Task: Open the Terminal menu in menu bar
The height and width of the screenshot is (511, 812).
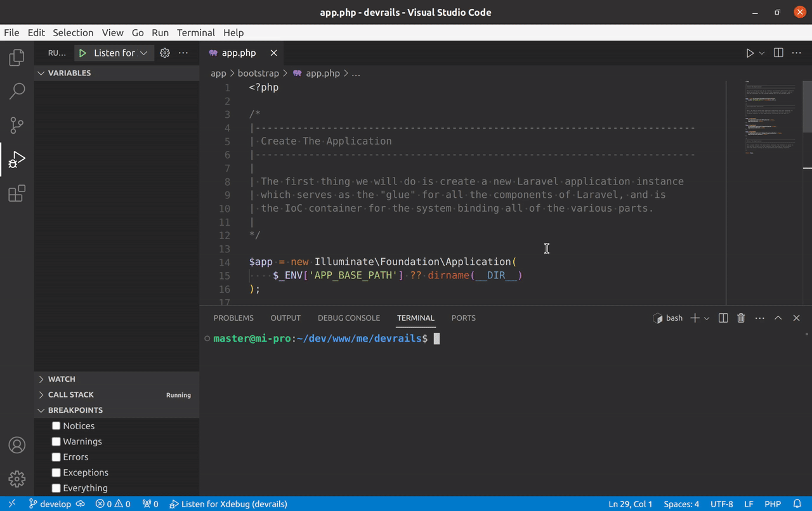Action: [x=195, y=32]
